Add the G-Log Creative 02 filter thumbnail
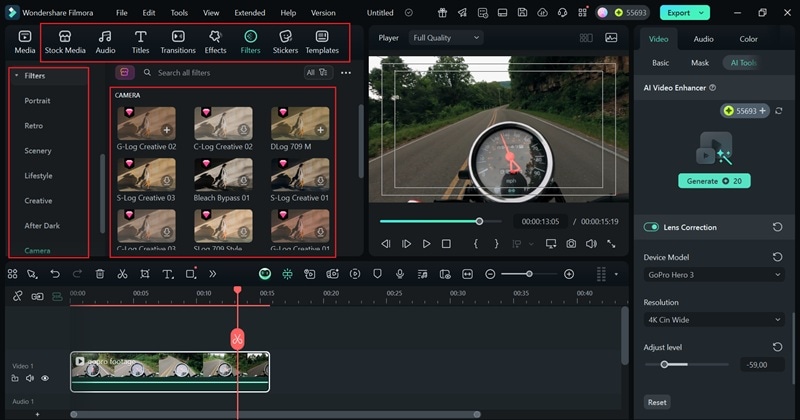Image resolution: width=800 pixels, height=420 pixels. point(146,123)
